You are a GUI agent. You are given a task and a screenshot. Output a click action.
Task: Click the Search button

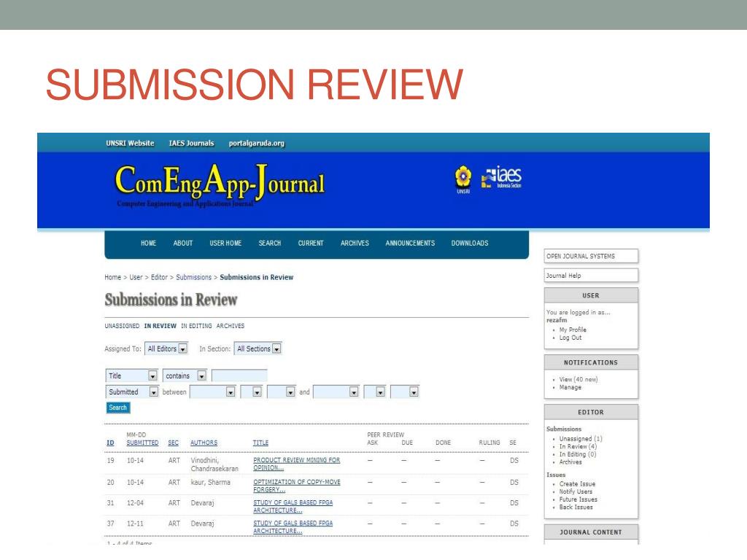[x=117, y=408]
